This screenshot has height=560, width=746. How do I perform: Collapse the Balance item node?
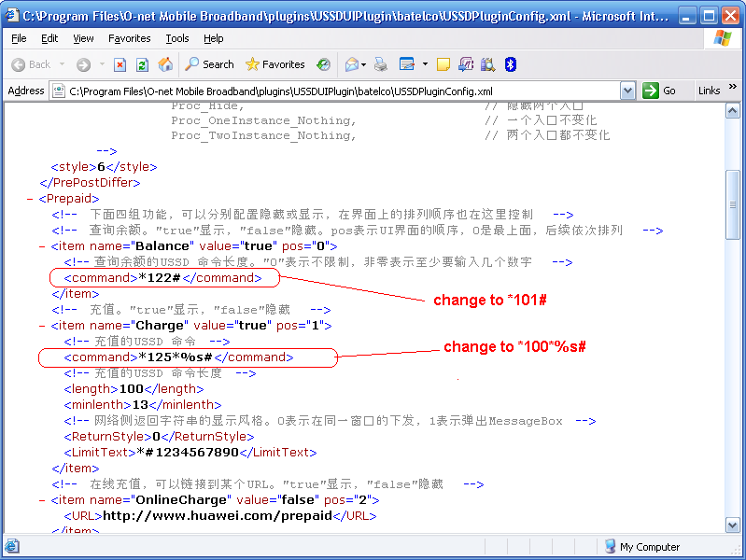[42, 246]
